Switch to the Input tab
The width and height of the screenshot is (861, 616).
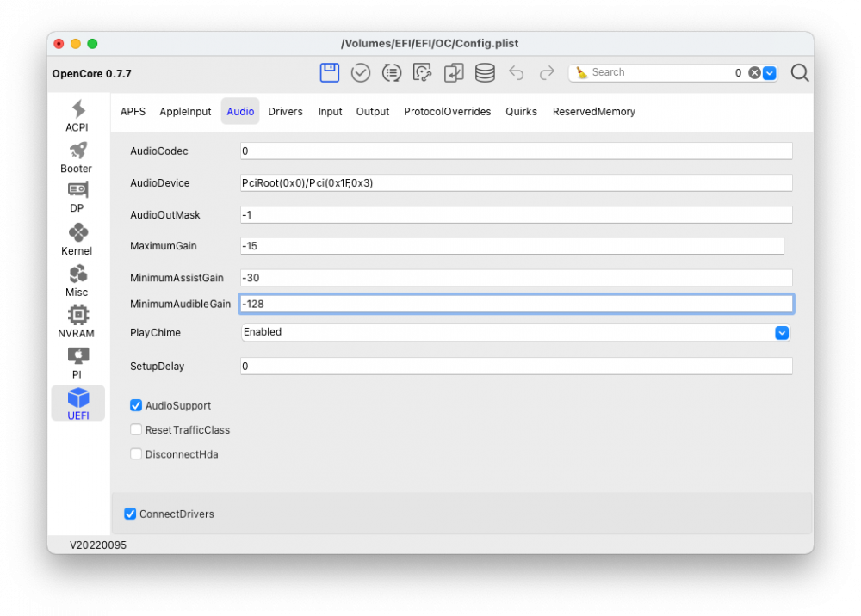pyautogui.click(x=330, y=111)
